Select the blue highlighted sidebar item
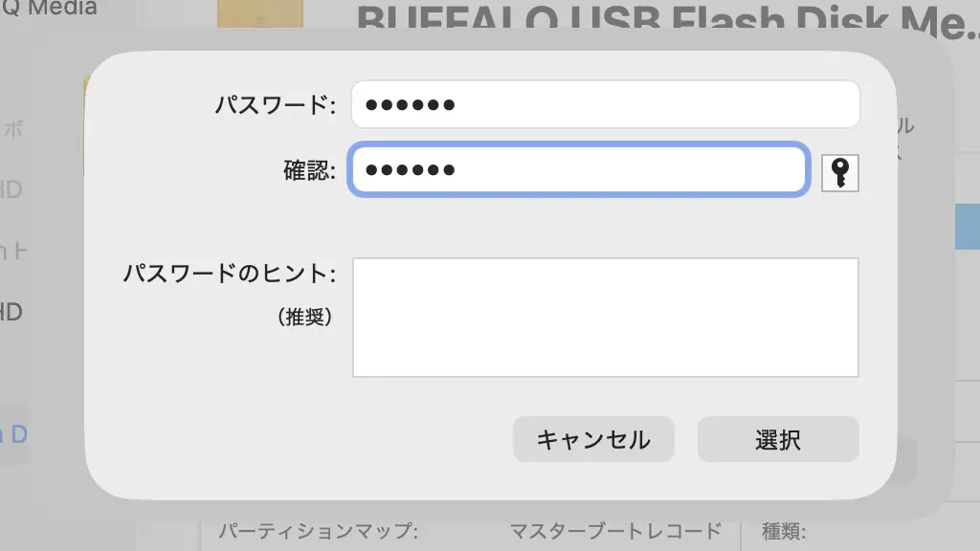 tap(14, 433)
